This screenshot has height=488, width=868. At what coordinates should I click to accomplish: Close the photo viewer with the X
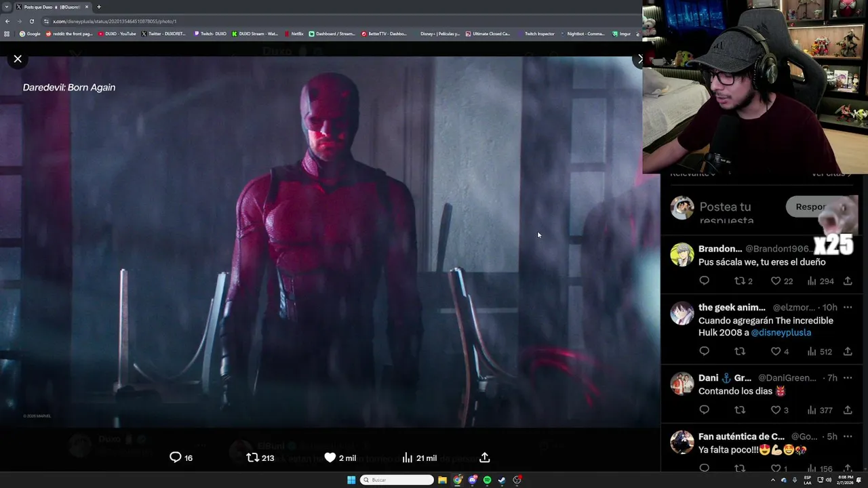pyautogui.click(x=18, y=59)
